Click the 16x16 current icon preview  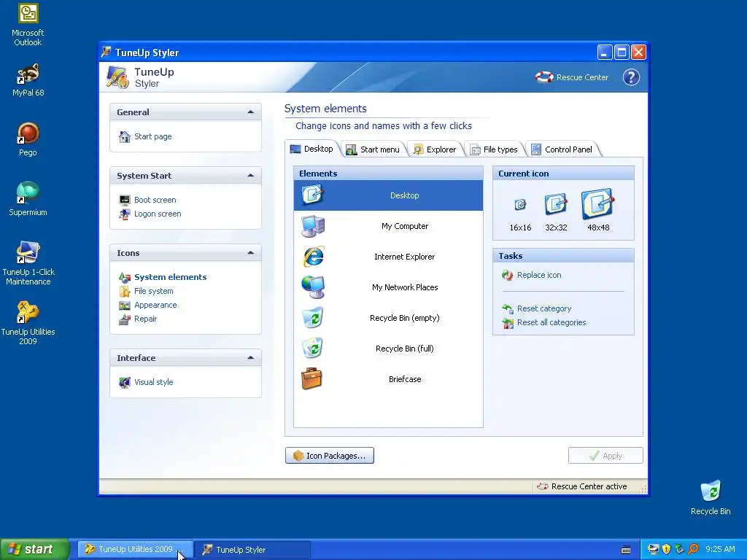click(x=520, y=205)
